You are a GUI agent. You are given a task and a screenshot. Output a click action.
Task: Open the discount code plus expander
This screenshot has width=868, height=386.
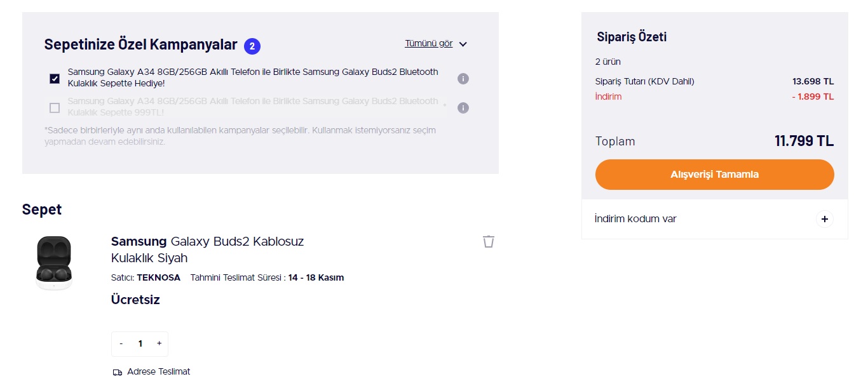824,219
